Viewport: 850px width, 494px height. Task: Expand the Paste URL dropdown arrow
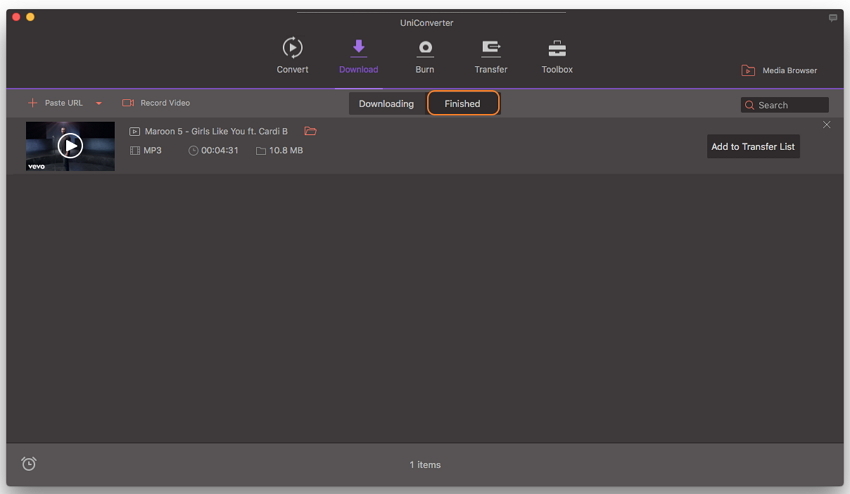coord(99,103)
